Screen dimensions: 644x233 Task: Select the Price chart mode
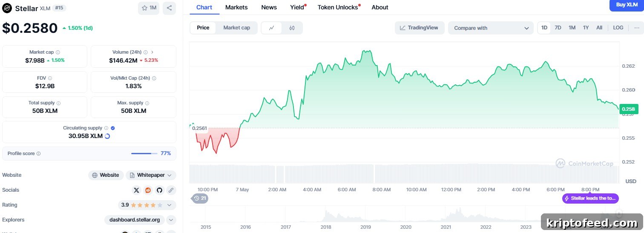click(x=203, y=28)
